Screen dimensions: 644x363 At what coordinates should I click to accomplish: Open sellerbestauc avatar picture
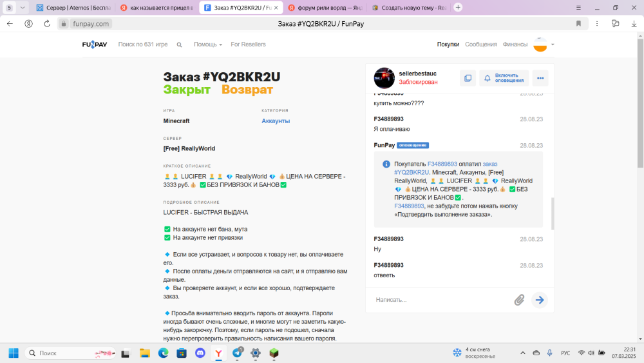tap(384, 78)
